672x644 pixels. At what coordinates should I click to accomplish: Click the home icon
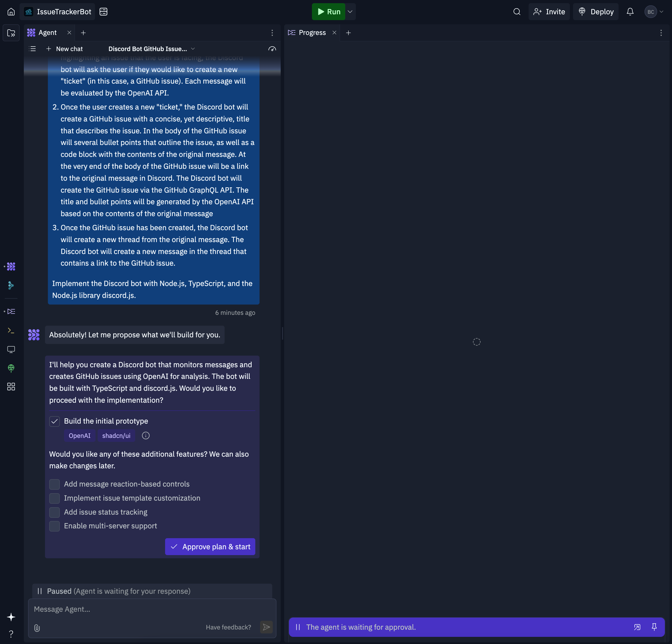point(11,12)
